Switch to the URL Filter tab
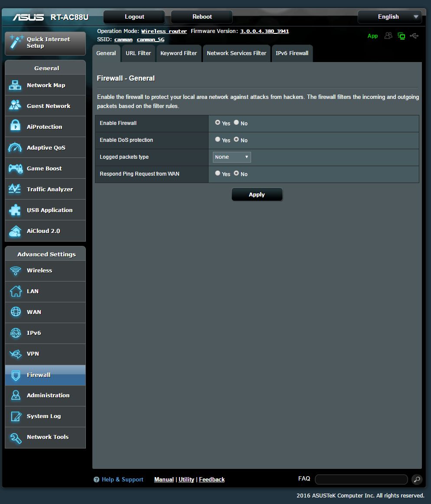Image resolution: width=431 pixels, height=504 pixels. 138,53
